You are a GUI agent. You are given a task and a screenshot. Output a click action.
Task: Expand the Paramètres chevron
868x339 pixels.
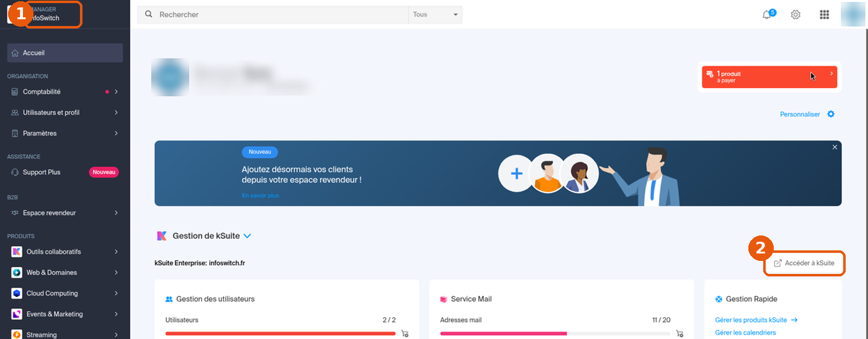click(x=116, y=133)
